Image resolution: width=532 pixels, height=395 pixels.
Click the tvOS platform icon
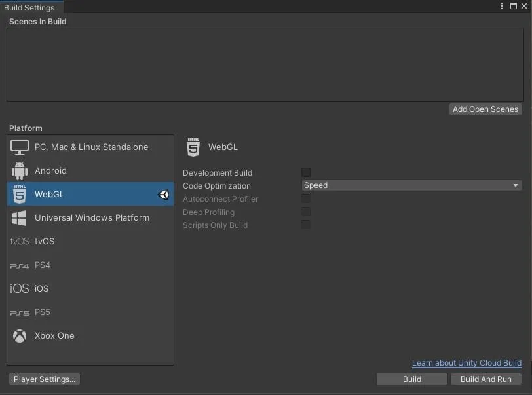[20, 241]
